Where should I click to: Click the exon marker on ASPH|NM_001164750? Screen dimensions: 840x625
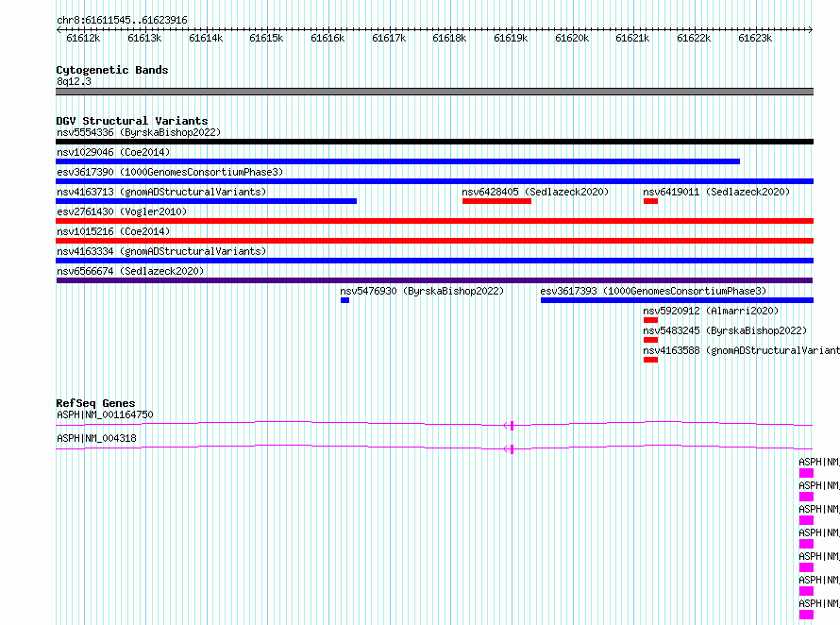[x=512, y=426]
